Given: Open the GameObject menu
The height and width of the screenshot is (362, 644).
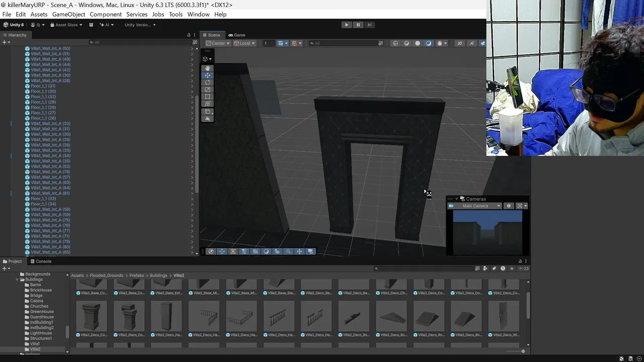Looking at the screenshot, I should coord(68,15).
